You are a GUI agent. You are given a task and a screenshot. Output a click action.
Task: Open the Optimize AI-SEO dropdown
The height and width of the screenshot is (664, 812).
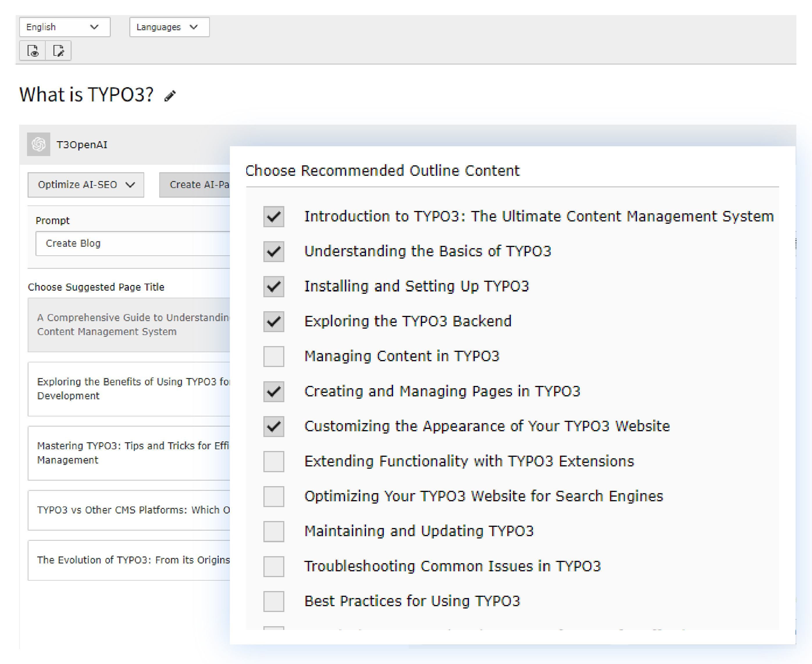[x=86, y=185]
